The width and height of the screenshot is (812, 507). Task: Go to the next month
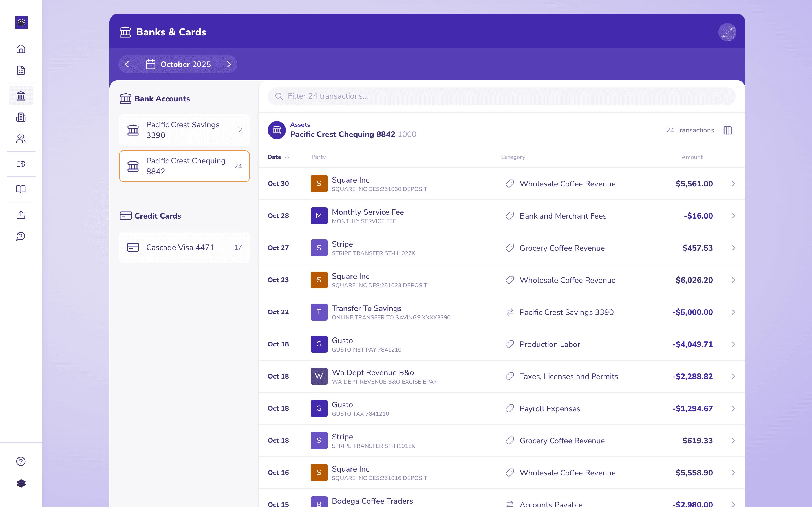point(229,65)
